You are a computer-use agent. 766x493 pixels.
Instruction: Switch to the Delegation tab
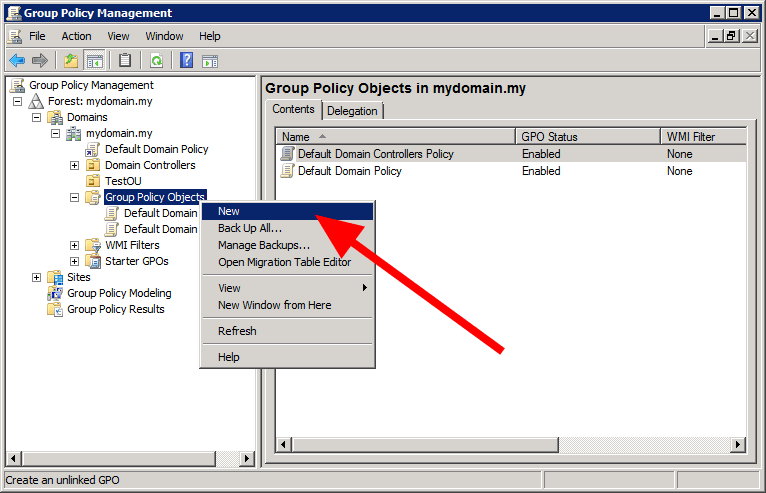pos(352,111)
